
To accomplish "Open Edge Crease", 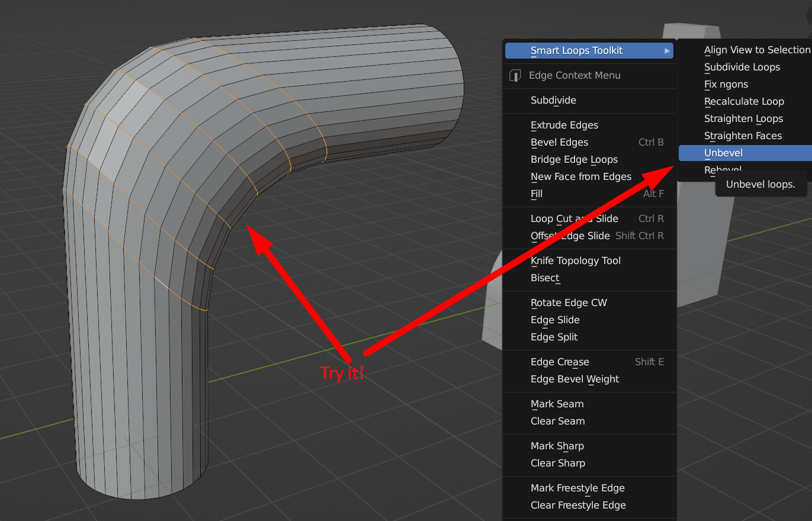I will (x=560, y=362).
